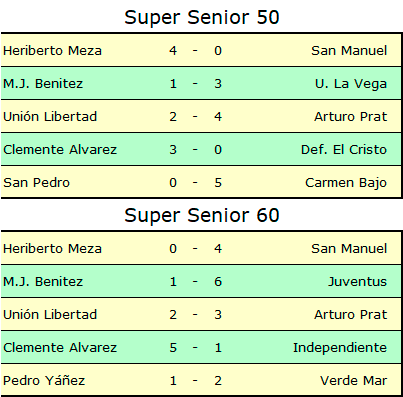The width and height of the screenshot is (403, 397).
Task: Click Juventus score of 6
Action: coord(218,282)
